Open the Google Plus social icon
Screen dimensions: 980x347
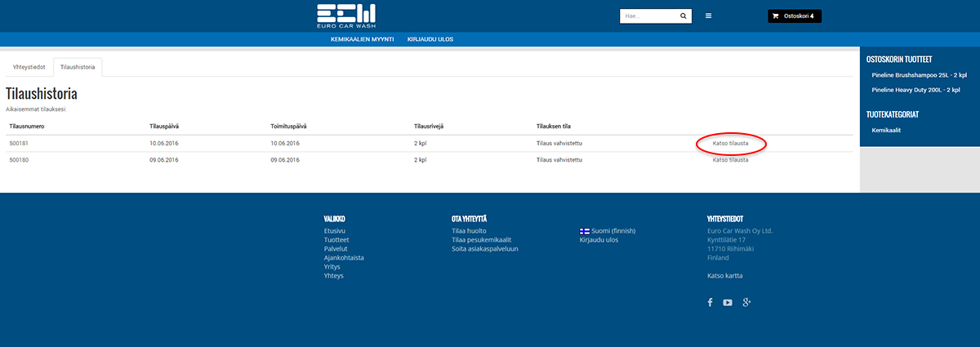[x=746, y=302]
